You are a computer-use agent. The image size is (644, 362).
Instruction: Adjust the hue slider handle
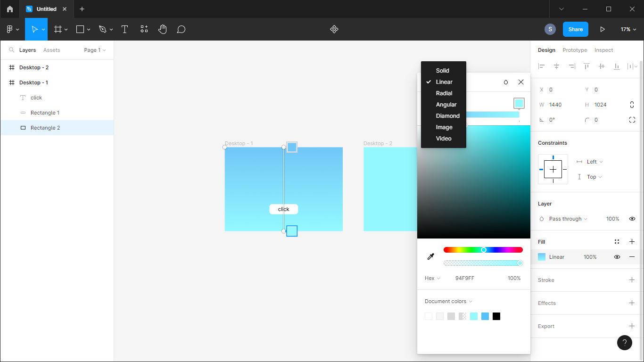tap(483, 250)
